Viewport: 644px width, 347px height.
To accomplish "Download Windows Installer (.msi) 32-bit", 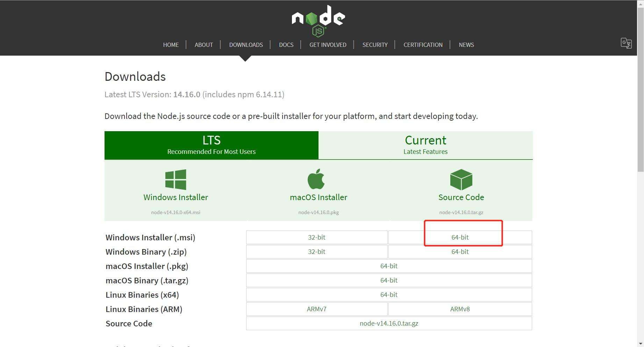I will click(316, 237).
